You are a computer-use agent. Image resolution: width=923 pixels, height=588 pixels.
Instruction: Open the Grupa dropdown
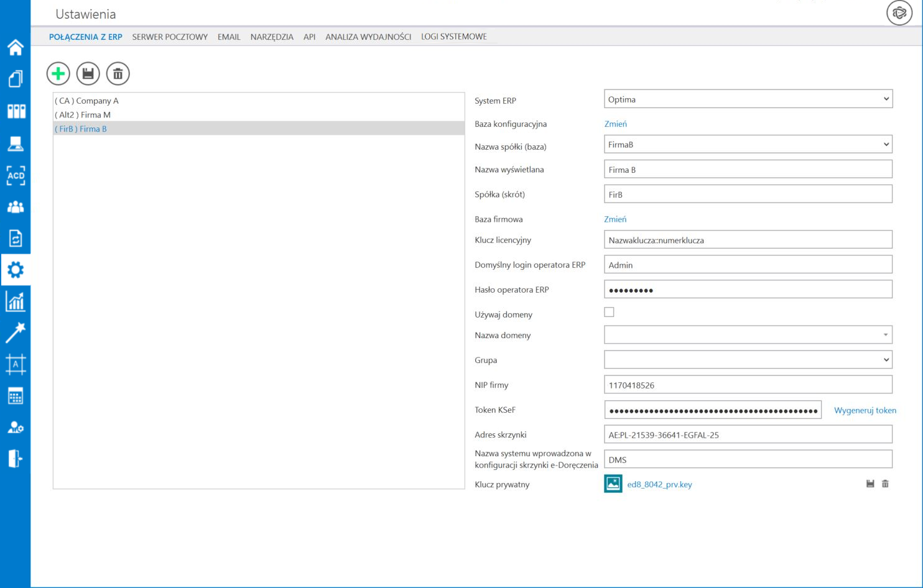coord(748,360)
